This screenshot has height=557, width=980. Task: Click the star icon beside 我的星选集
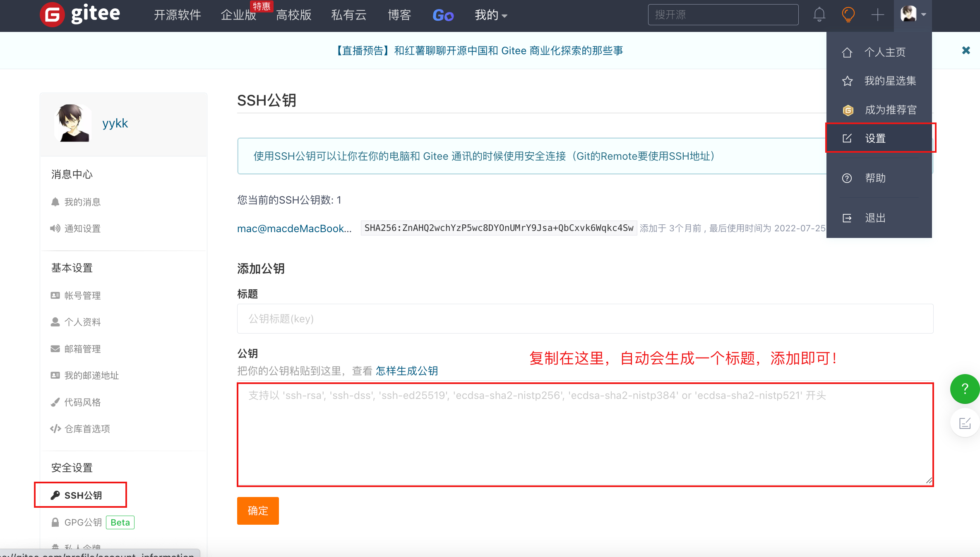point(847,81)
